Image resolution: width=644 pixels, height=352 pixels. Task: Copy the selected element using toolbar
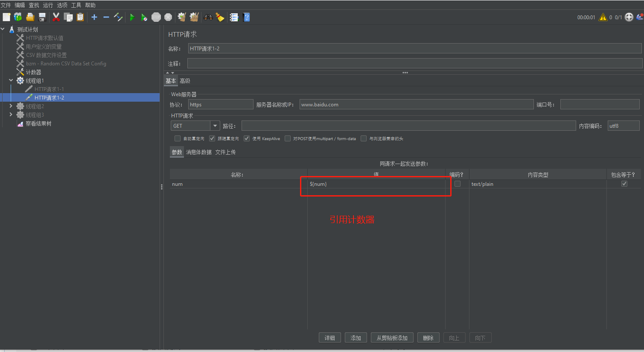(x=68, y=17)
